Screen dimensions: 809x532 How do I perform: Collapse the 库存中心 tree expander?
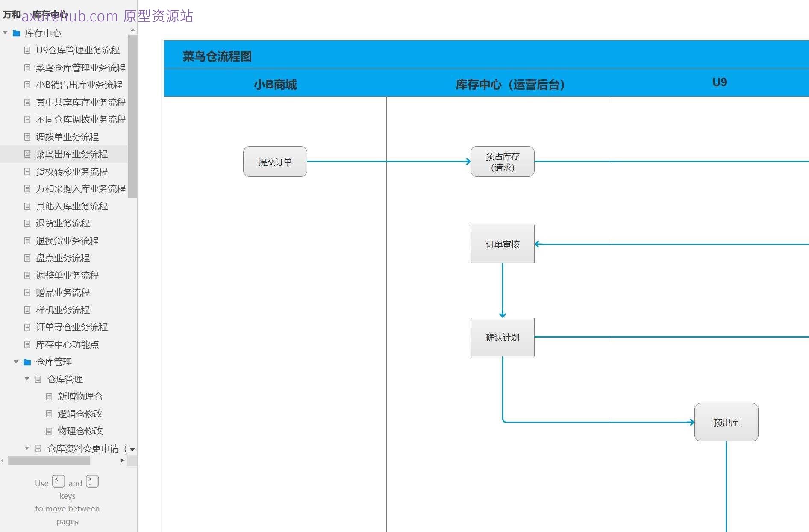pyautogui.click(x=5, y=33)
